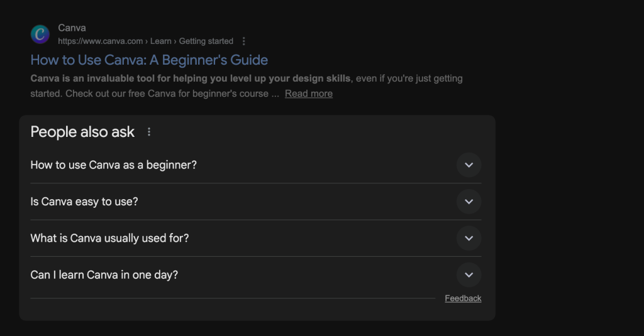644x336 pixels.
Task: Expand chevron for "What is Canva usually used for?"
Action: click(469, 238)
